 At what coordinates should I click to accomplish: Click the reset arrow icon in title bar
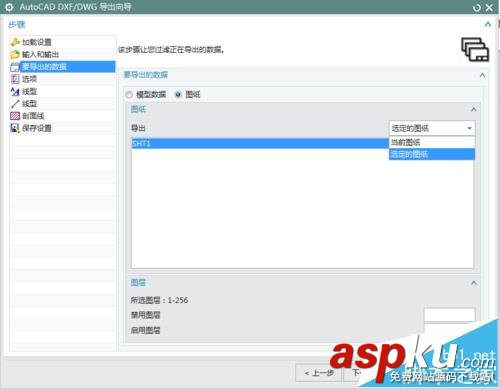pos(477,8)
